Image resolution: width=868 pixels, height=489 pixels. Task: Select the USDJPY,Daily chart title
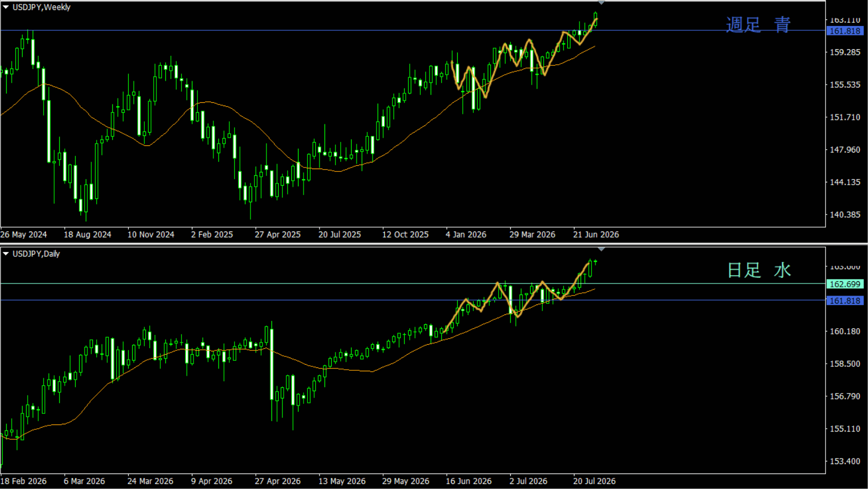pyautogui.click(x=36, y=254)
